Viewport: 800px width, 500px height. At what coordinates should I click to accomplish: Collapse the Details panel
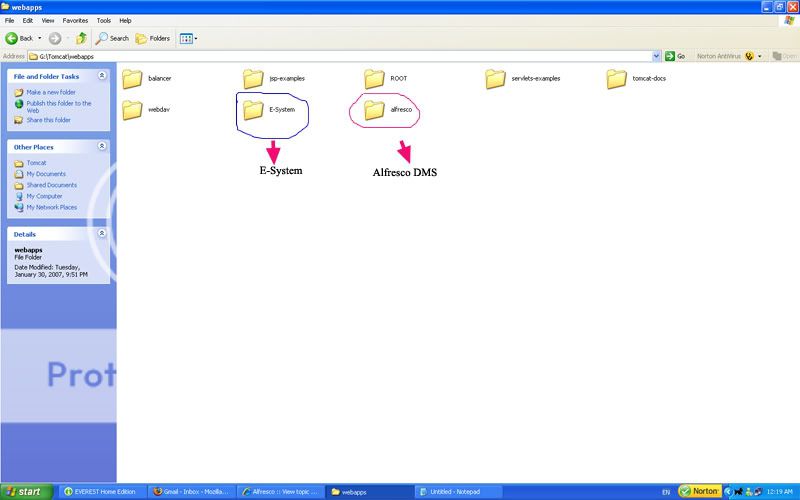102,233
